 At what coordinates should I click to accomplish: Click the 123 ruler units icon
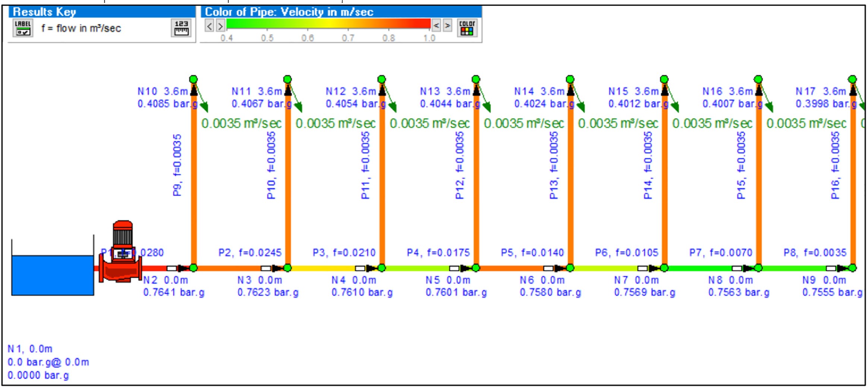point(181,28)
